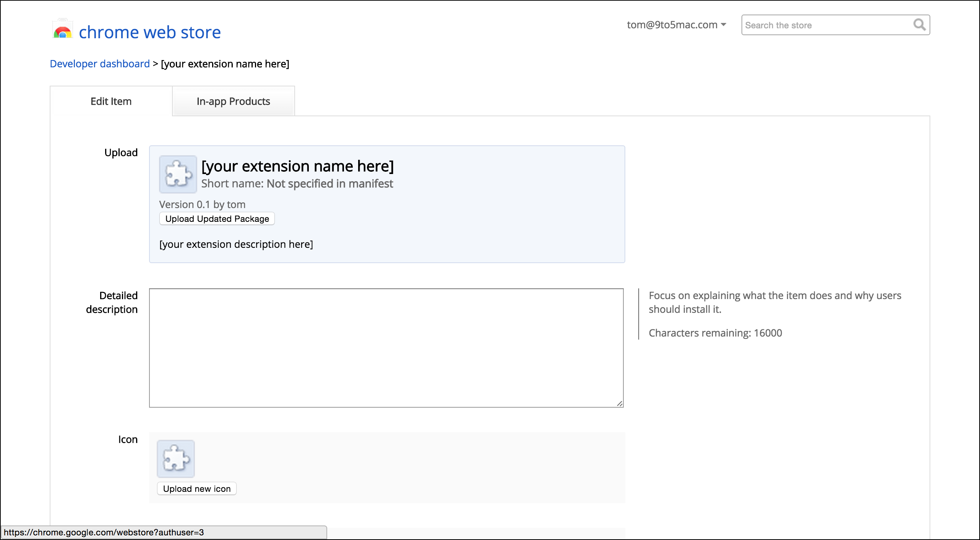The height and width of the screenshot is (540, 980).
Task: Click the extension name heading in Upload box
Action: (x=297, y=166)
